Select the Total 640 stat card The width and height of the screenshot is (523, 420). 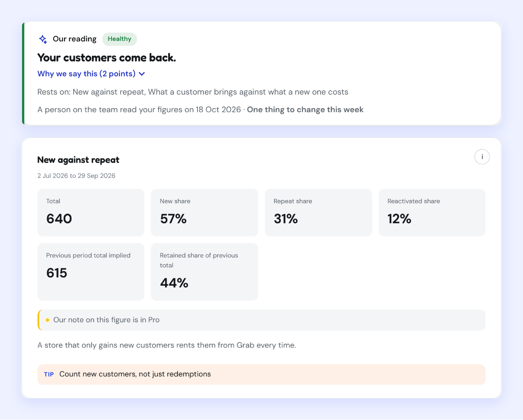click(x=91, y=212)
